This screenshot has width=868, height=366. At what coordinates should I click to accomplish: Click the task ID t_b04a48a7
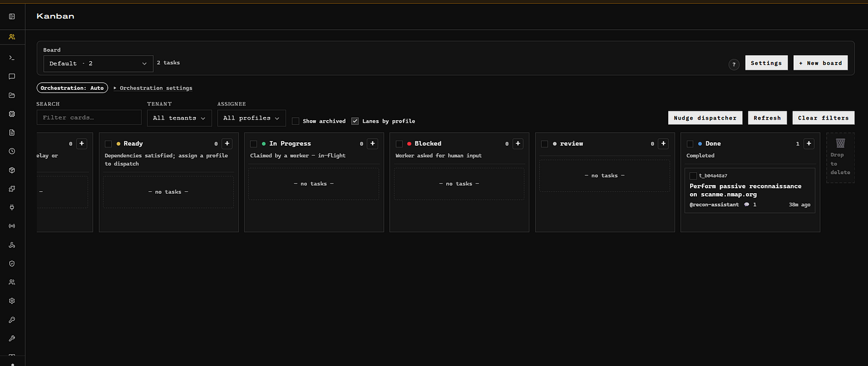click(713, 176)
